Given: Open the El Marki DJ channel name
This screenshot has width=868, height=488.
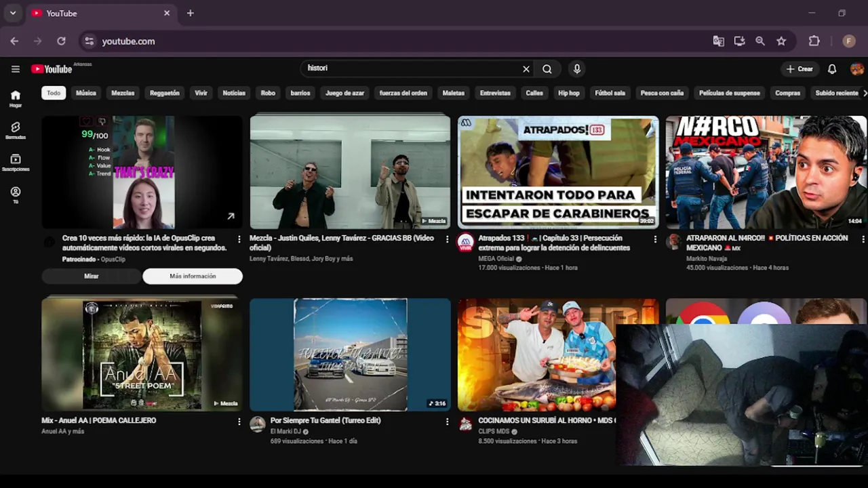Looking at the screenshot, I should tap(285, 431).
